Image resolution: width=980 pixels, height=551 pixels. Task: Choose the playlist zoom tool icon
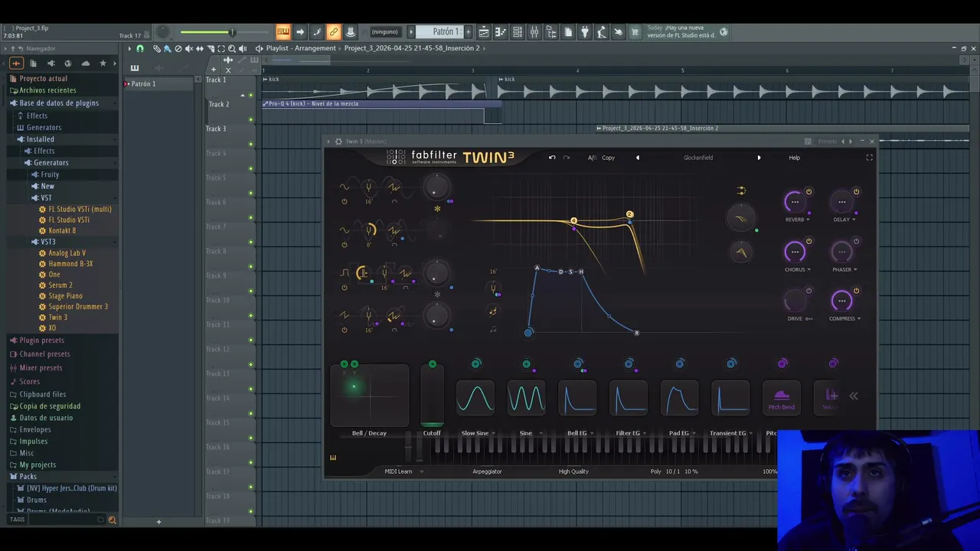232,48
